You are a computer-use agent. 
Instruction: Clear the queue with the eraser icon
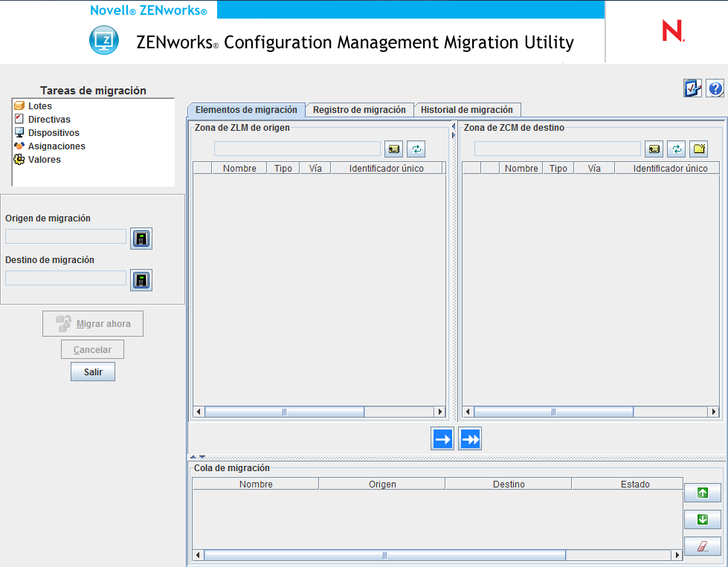[x=702, y=546]
